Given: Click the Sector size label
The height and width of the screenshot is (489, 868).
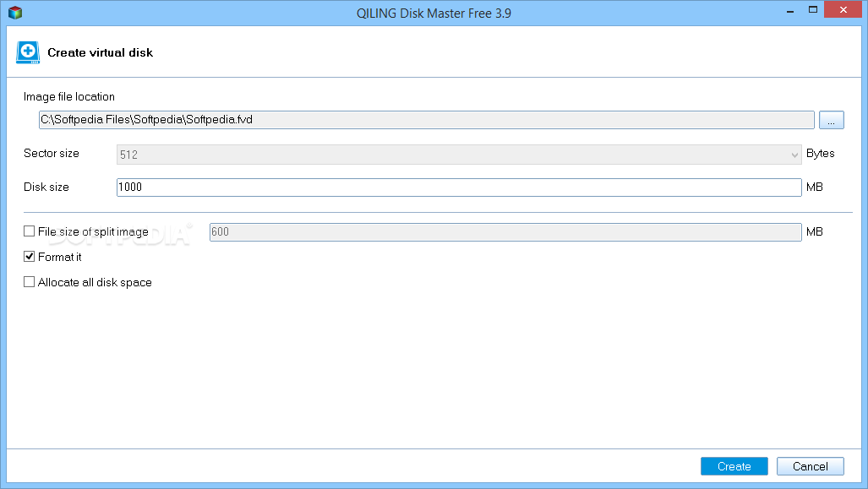Looking at the screenshot, I should tap(52, 153).
